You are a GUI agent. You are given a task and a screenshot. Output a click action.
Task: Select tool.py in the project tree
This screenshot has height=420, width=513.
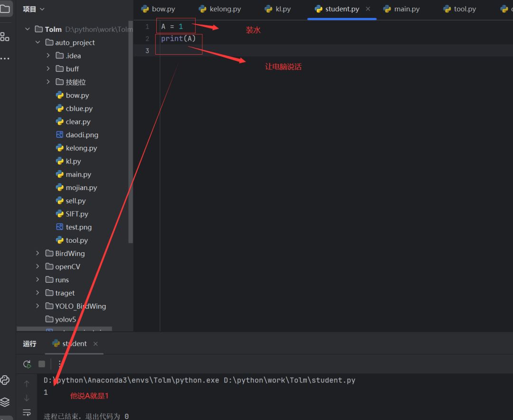click(x=72, y=240)
